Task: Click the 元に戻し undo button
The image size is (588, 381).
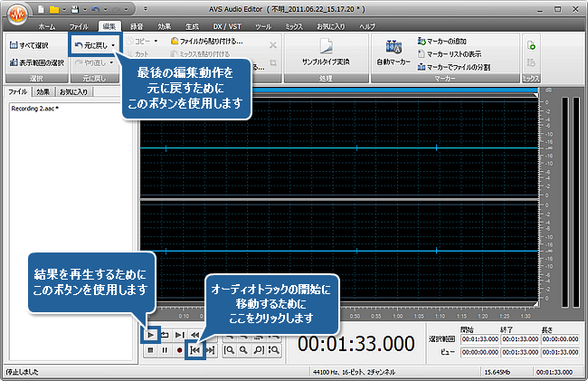Action: pos(91,45)
